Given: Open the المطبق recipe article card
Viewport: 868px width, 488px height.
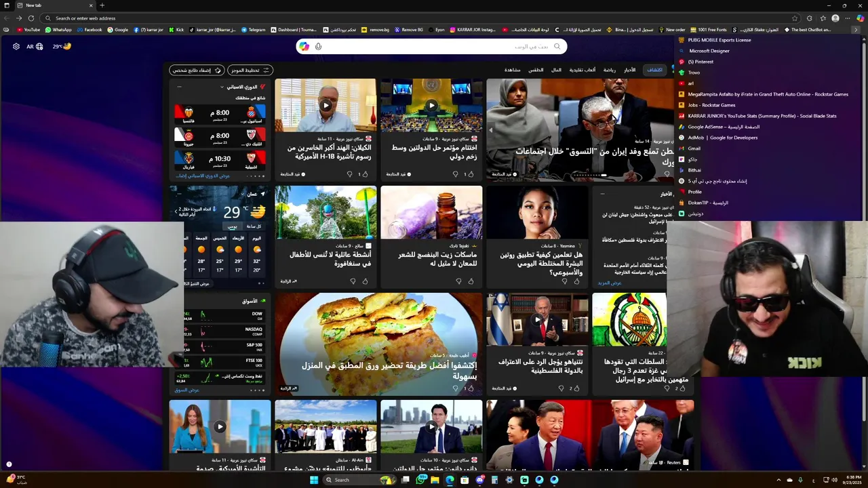Looking at the screenshot, I should click(378, 344).
